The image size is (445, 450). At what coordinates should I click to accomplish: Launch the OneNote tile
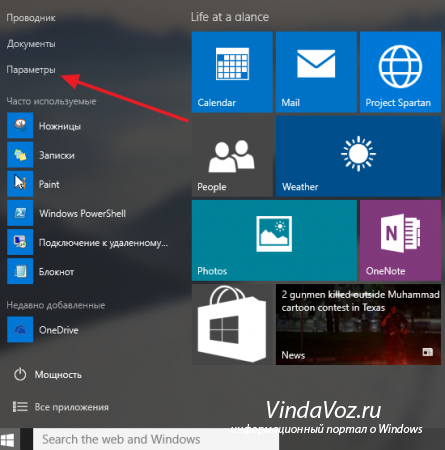[400, 240]
